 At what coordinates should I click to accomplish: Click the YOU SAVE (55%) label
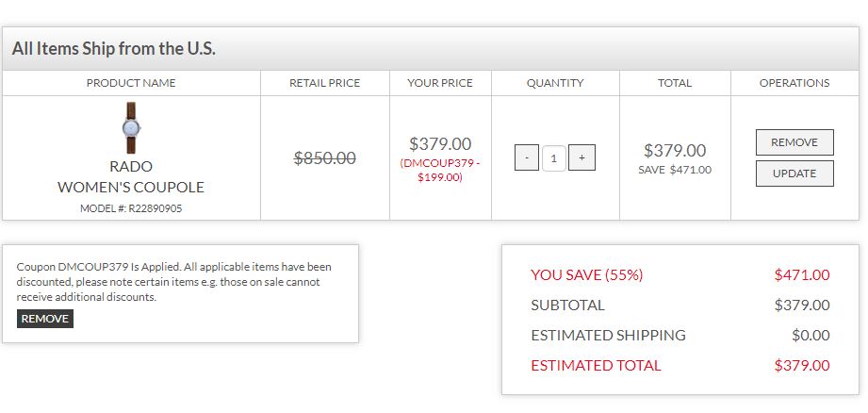586,275
